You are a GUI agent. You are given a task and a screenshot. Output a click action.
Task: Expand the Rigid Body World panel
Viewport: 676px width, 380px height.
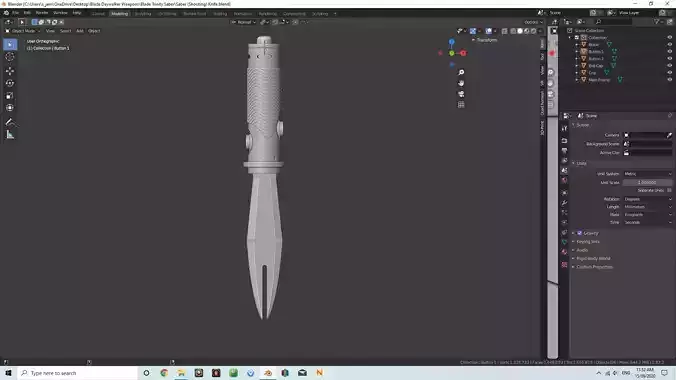(x=593, y=258)
